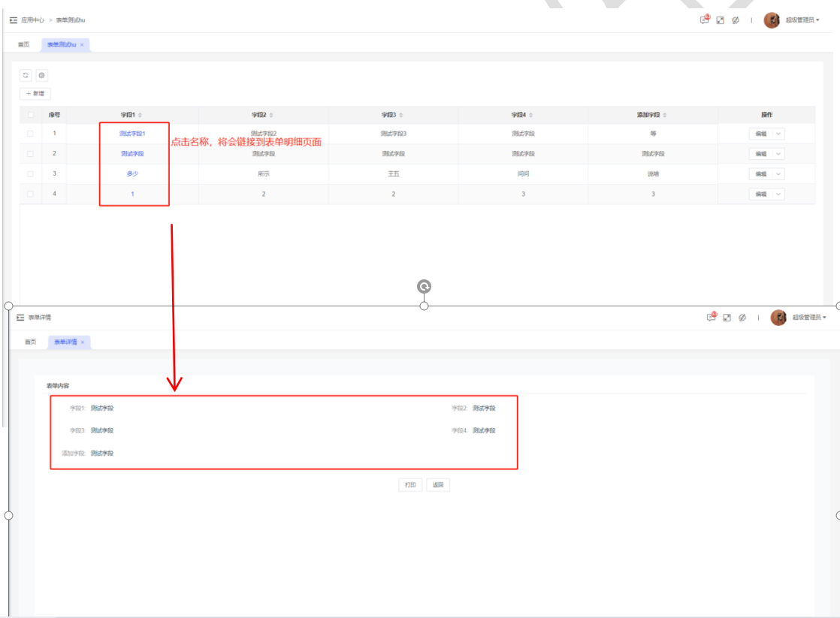This screenshot has width=840, height=618.
Task: Switch to the 首页 tab beside 表单测试hu
Action: 23,45
